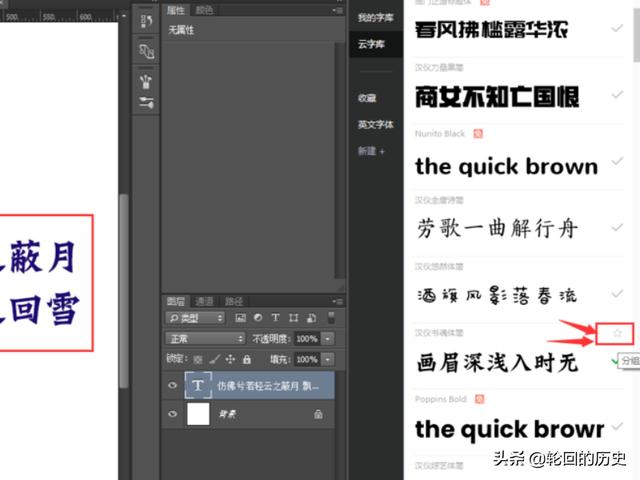
Task: Open the 正常 blend mode dropdown
Action: pos(203,339)
